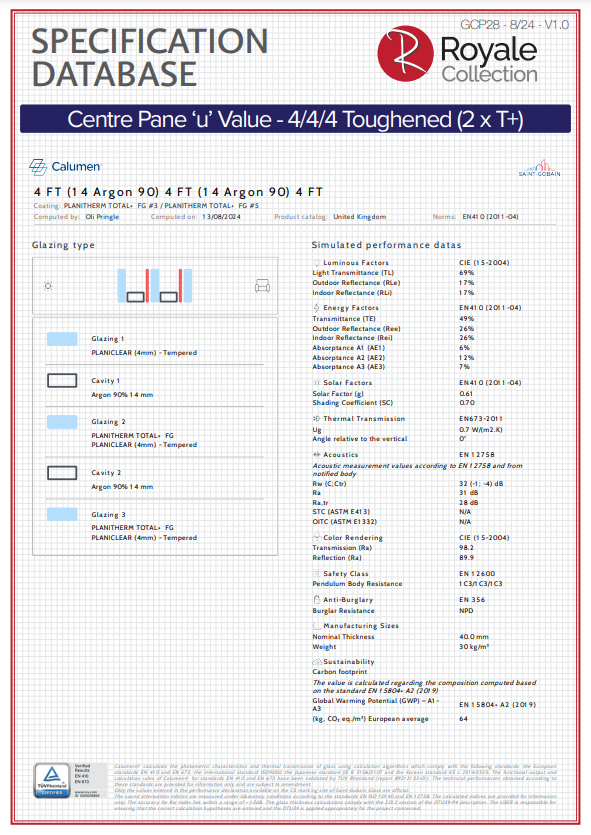The height and width of the screenshot is (835, 591).
Task: Click the Royale Collection red R logo
Action: click(x=405, y=54)
